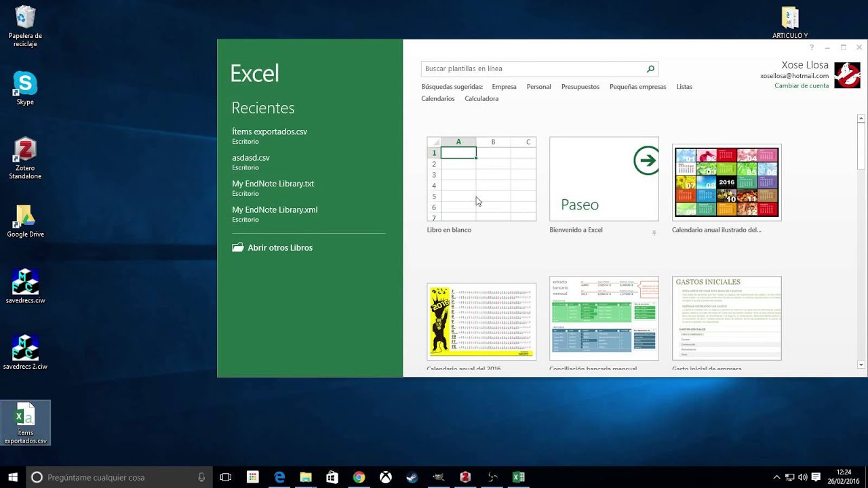
Task: Select Ítems exportados.csv desktop file icon
Action: tap(25, 423)
